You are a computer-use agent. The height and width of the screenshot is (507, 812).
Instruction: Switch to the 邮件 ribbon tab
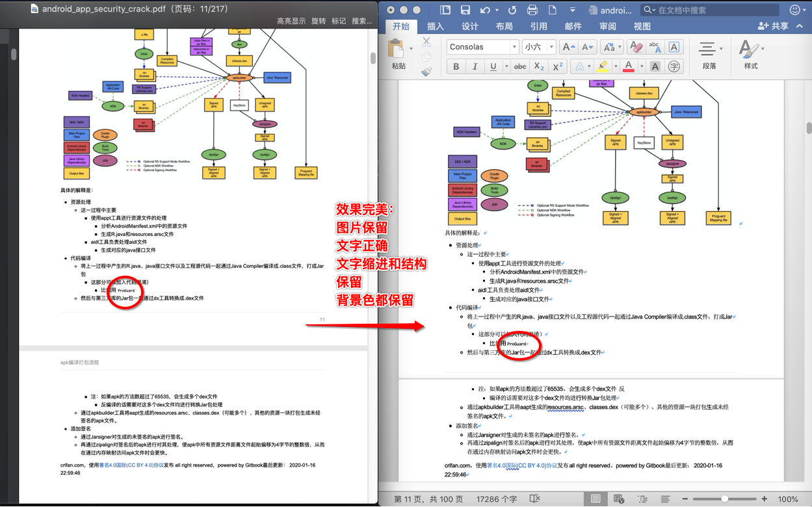click(x=573, y=27)
